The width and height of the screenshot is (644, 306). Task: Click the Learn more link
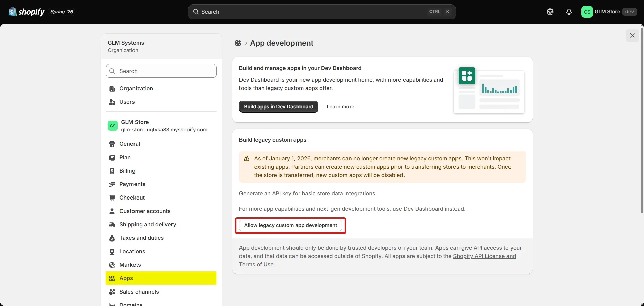point(340,107)
